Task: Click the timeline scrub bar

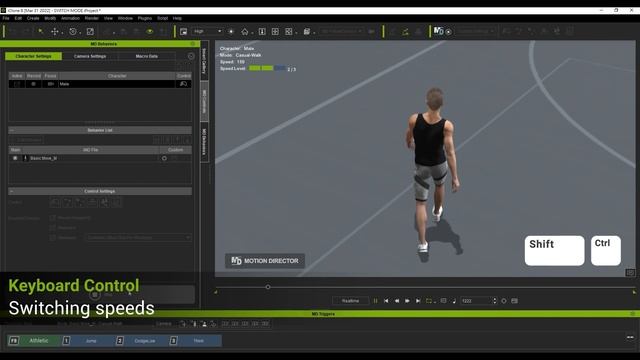Action: click(x=424, y=287)
